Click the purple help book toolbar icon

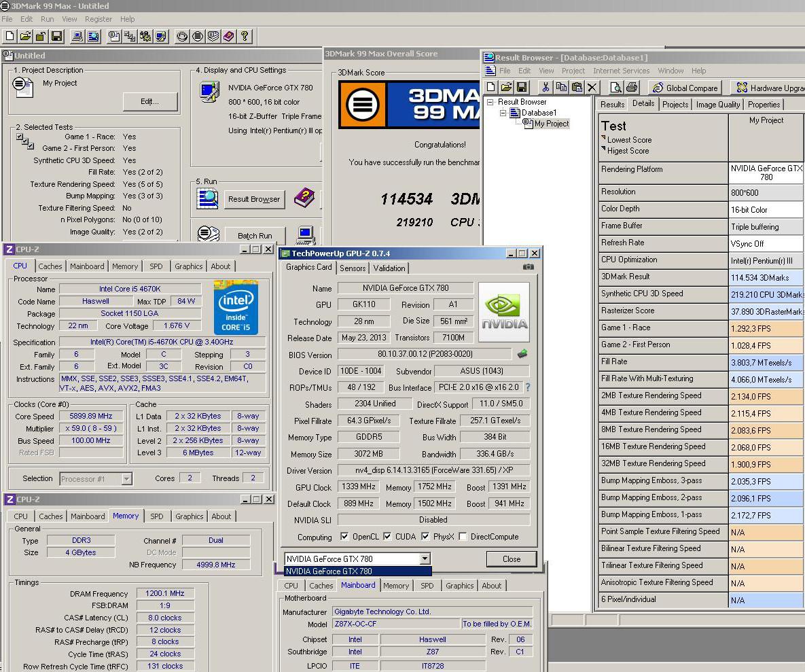229,36
